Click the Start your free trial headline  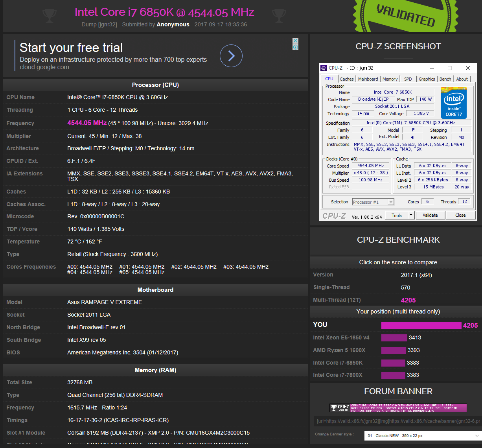(71, 48)
